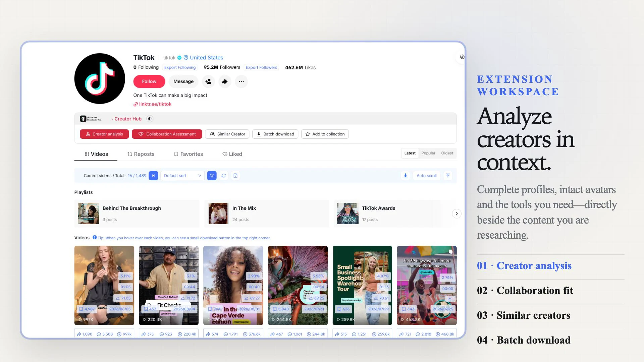Open the United States location link
Viewport: 644px width, 362px height.
click(206, 58)
